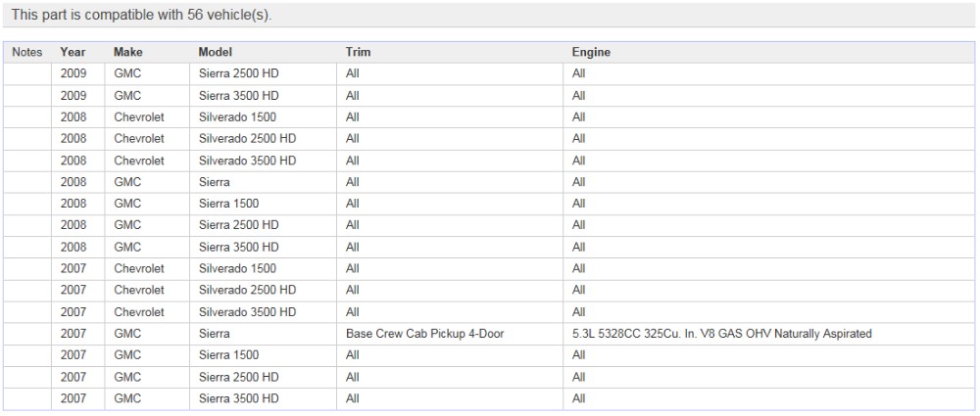Click the Notes column header
980x416 pixels.
tap(27, 52)
